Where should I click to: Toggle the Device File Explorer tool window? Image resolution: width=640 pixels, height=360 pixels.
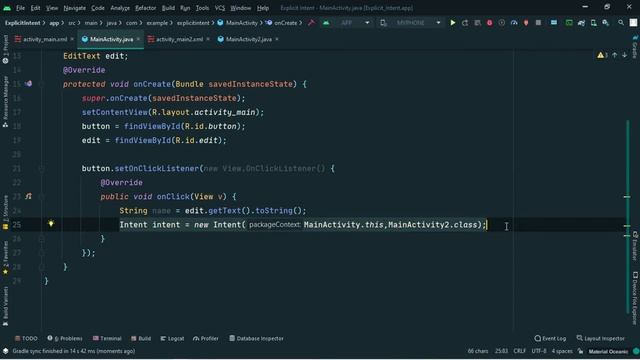635,298
